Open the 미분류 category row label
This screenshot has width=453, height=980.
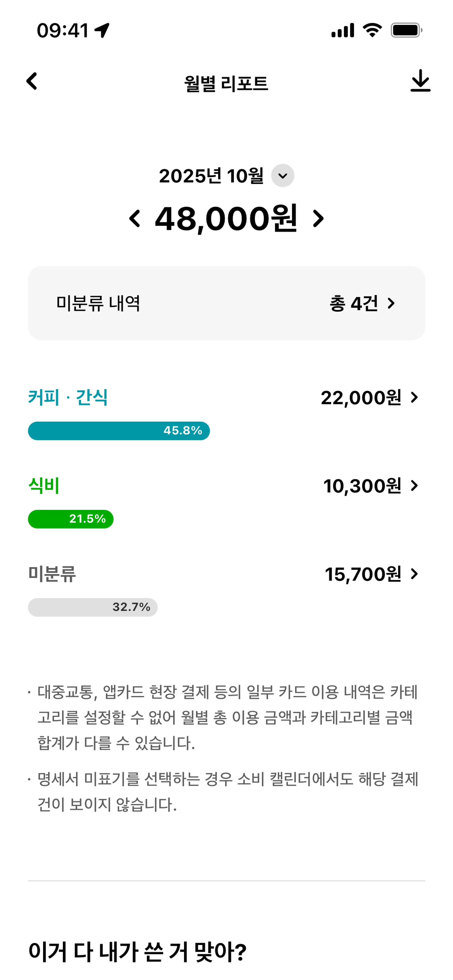tap(52, 574)
